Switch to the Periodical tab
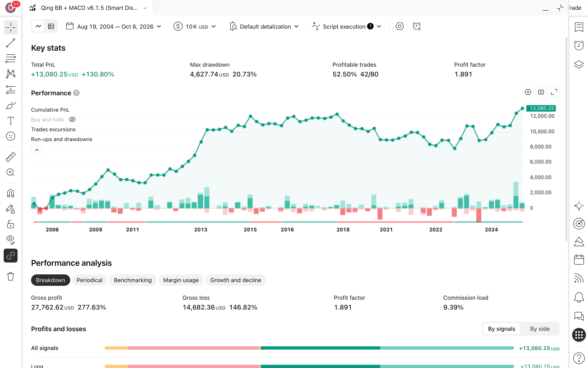Screen dimensions: 588x368 (x=89, y=280)
